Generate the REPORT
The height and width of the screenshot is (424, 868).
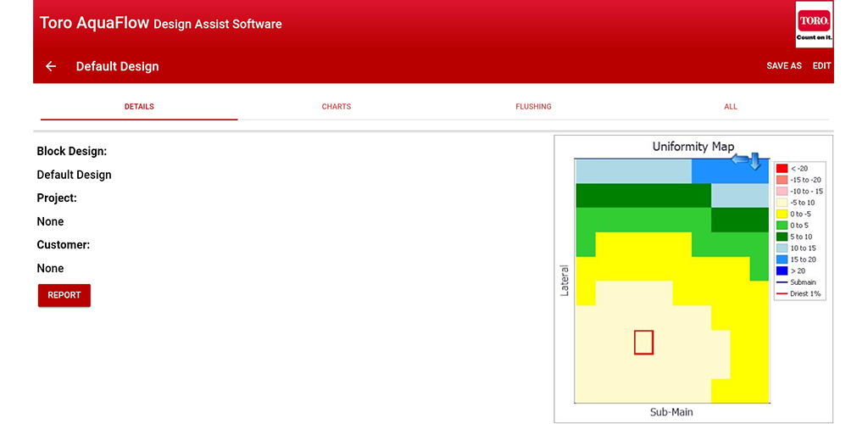pyautogui.click(x=64, y=295)
